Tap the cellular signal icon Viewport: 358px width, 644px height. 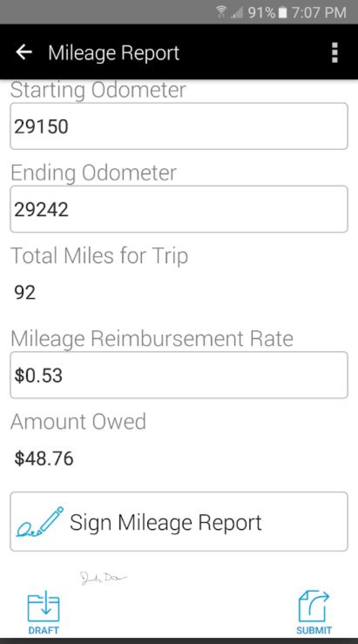pos(236,13)
